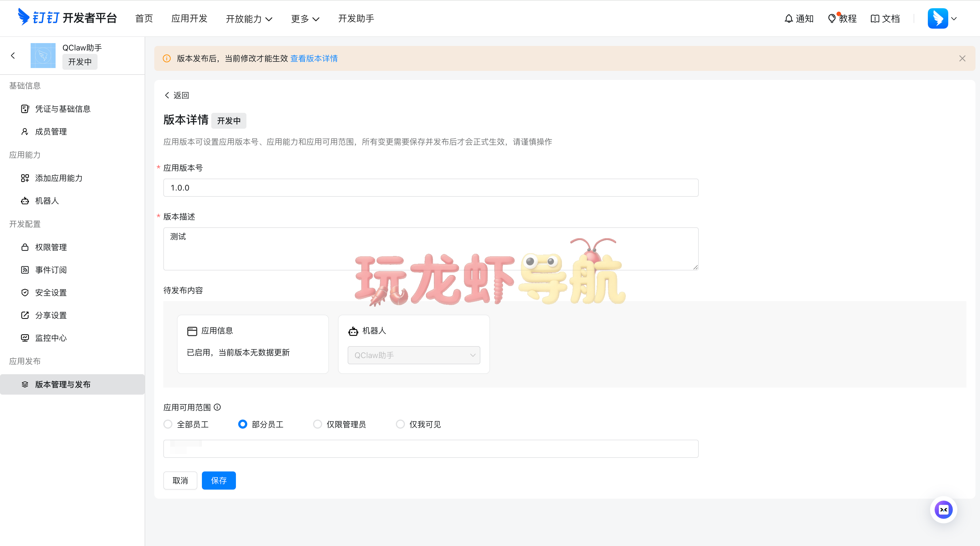Screen dimensions: 980x546
Task: Click the 添加应用能力 grid icon
Action: point(25,178)
